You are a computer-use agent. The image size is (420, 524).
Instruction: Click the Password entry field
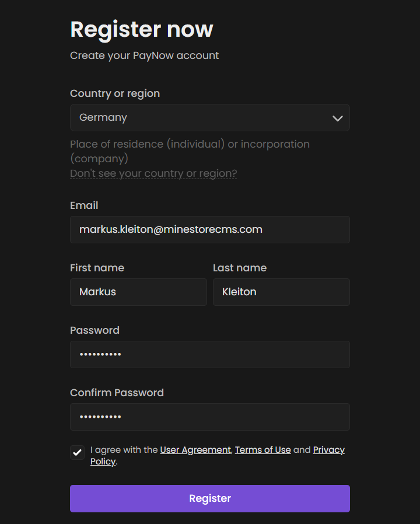210,354
